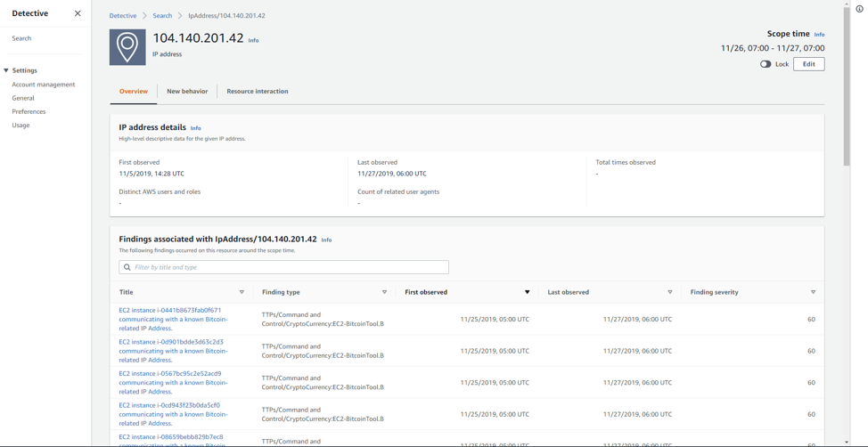Sort by Title column arrow
Viewport: 868px width, 447px height.
(x=242, y=292)
